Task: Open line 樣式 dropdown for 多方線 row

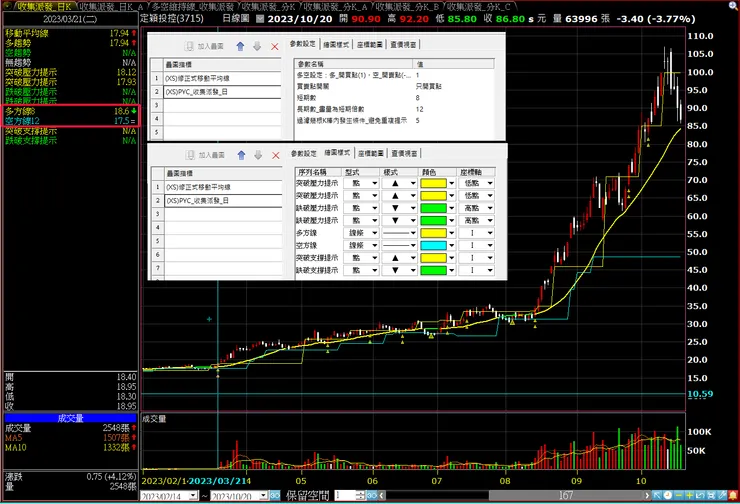Action: tap(399, 233)
